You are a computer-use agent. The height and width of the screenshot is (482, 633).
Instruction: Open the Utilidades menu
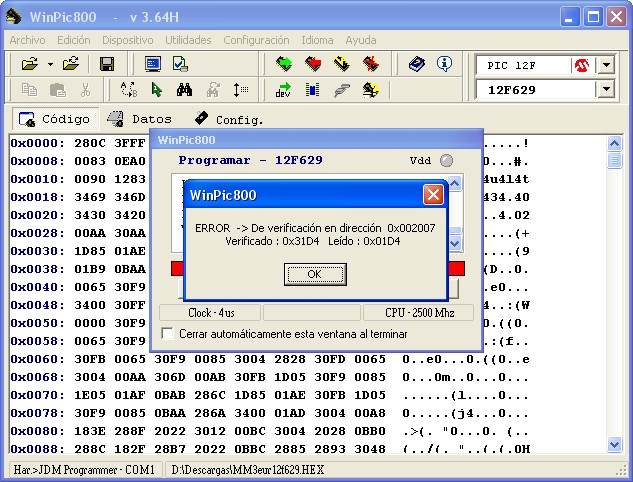point(188,40)
